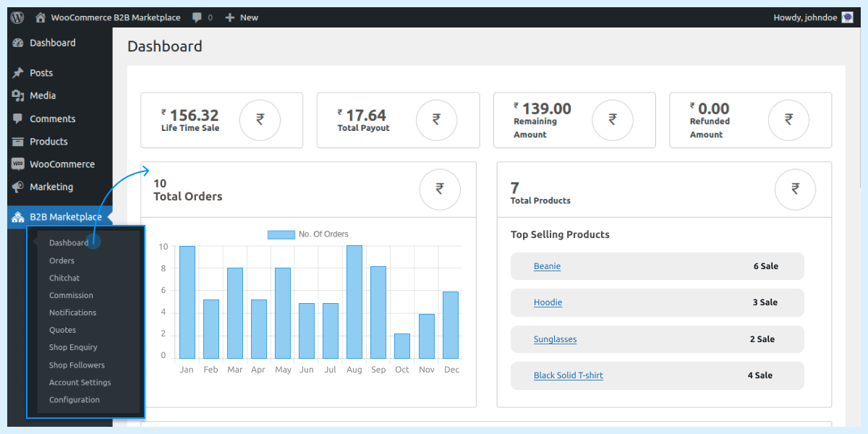Viewport: 868px width, 434px height.
Task: Click rupee icon in Total Orders panel
Action: point(440,190)
